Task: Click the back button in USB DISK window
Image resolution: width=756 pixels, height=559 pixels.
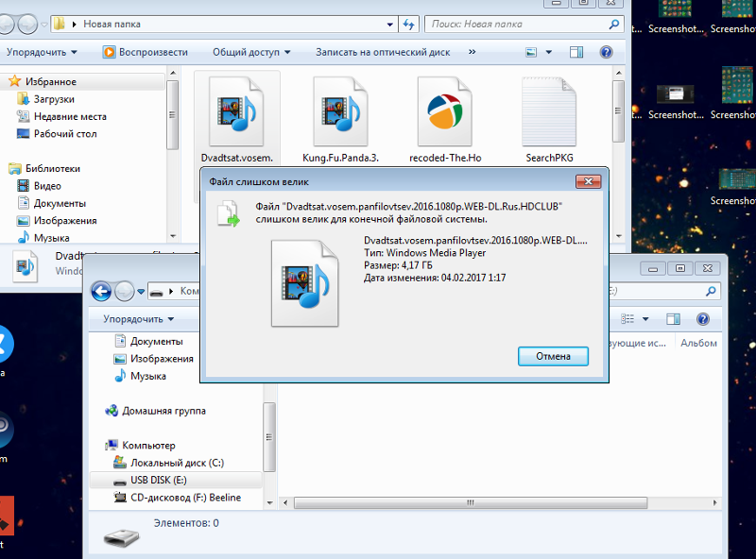Action: (x=101, y=291)
